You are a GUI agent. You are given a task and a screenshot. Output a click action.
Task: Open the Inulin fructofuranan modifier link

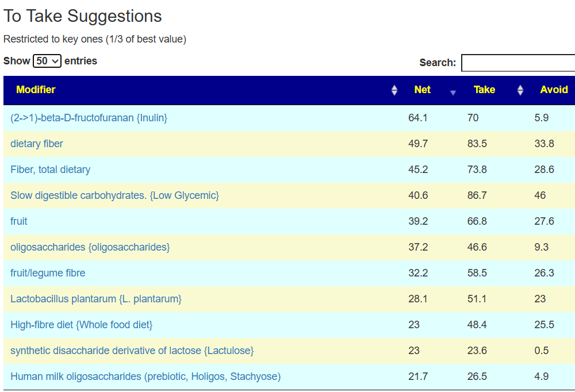(89, 118)
